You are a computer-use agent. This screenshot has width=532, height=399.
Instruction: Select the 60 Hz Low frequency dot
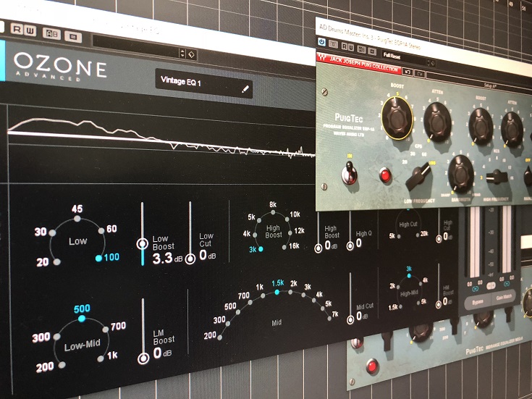point(101,231)
